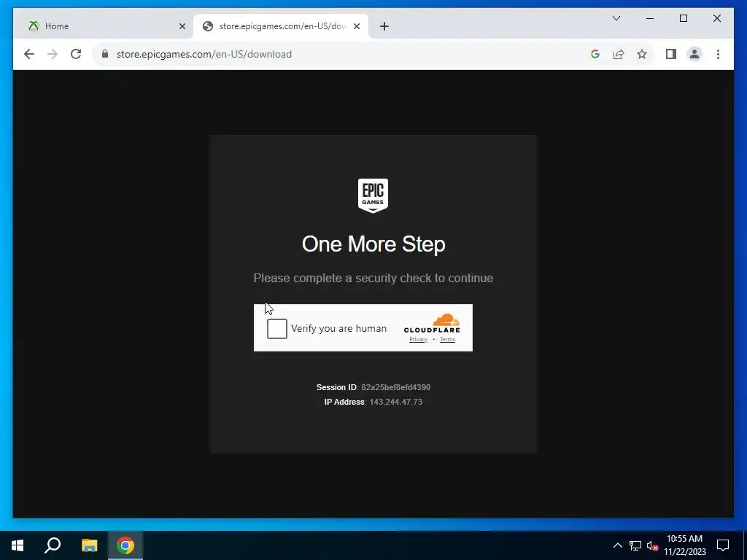Click the Google icon in address bar
Viewport: 747px width, 560px height.
(595, 54)
